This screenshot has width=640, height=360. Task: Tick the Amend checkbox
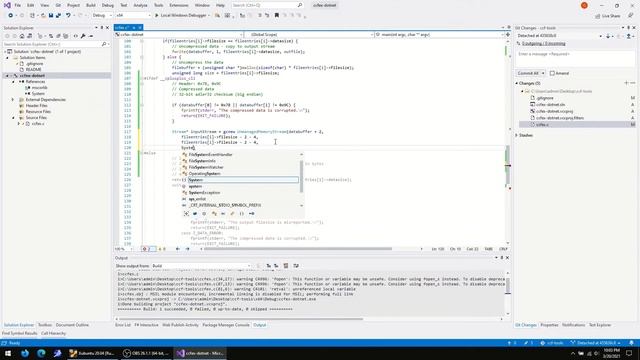pos(552,73)
